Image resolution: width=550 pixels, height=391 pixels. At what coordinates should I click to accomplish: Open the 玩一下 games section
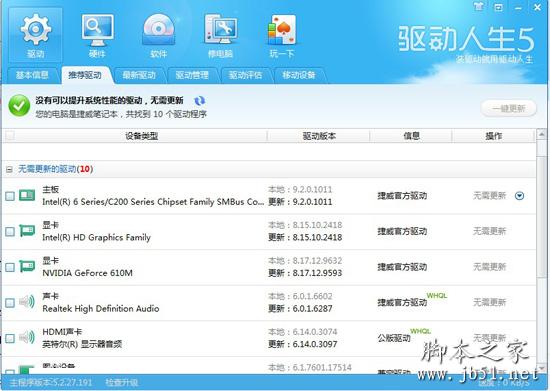(282, 35)
